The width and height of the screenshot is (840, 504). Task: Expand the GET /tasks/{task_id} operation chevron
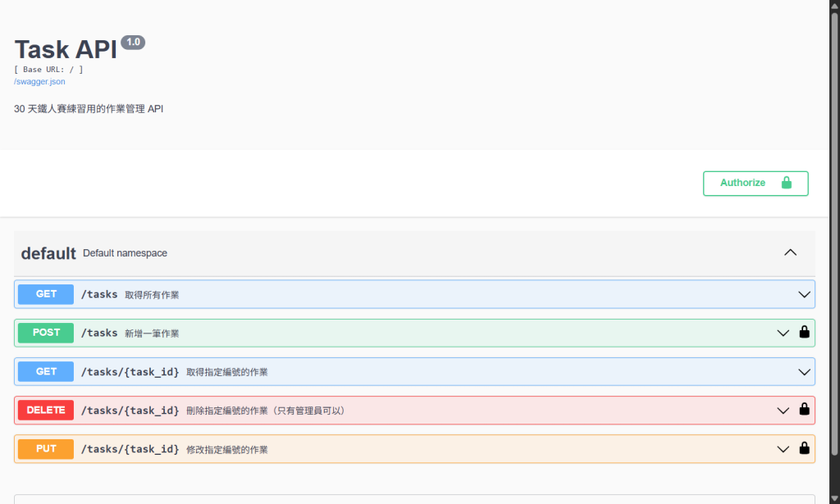pos(804,372)
